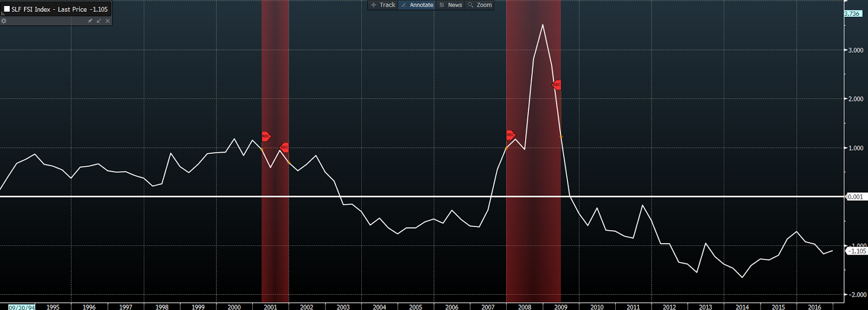Click the 0.001 horizontal line label
Viewport: 868px width, 310px height.
(856, 197)
